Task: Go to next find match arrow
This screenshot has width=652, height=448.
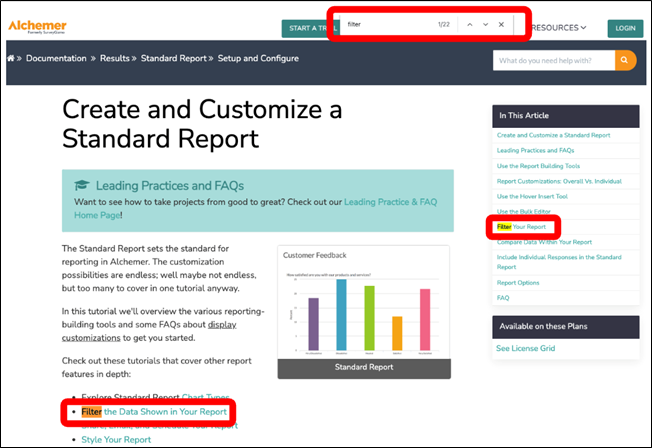Action: coord(485,25)
